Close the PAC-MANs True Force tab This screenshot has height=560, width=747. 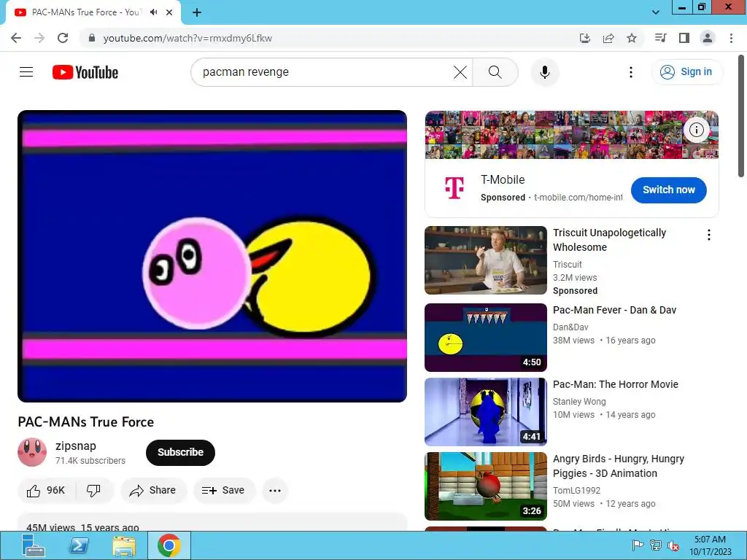[169, 12]
